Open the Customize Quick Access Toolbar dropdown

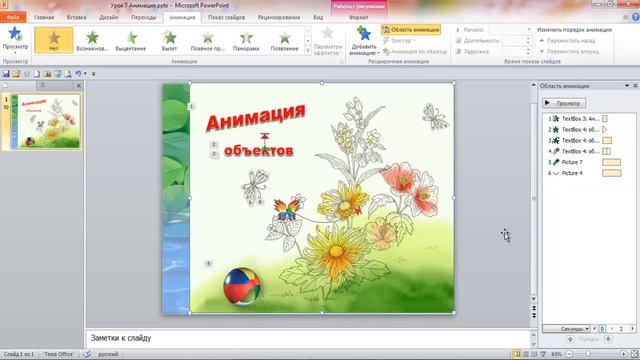click(x=93, y=74)
